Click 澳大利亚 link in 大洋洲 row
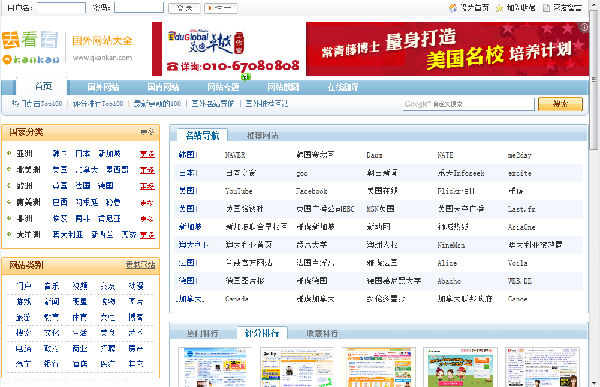 (x=68, y=234)
